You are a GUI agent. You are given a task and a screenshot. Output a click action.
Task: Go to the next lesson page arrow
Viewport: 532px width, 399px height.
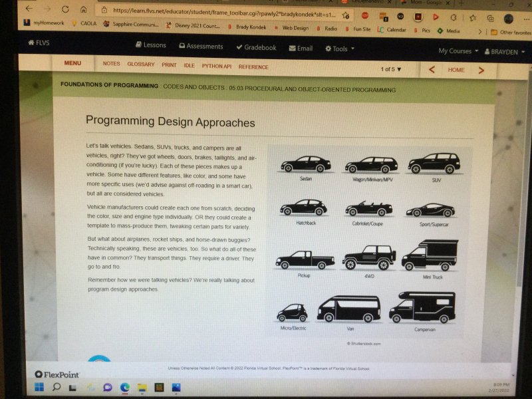[481, 70]
